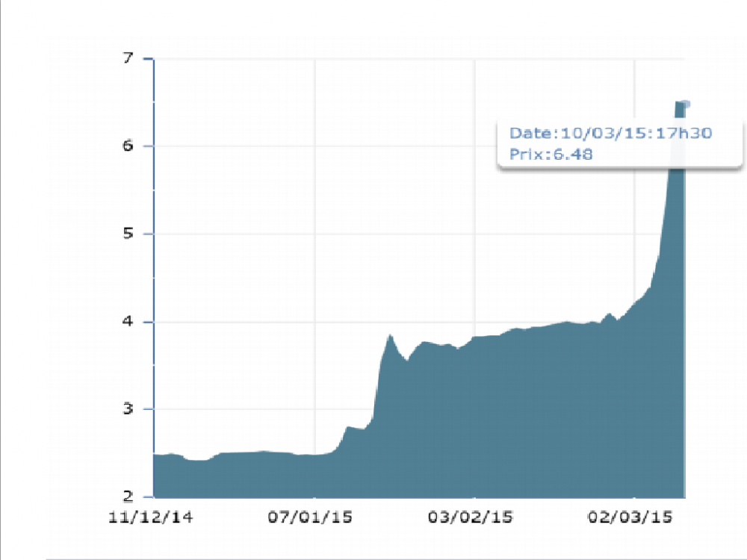This screenshot has height=560, width=747.
Task: Click the price spike peak near 3.85
Action: 390,336
